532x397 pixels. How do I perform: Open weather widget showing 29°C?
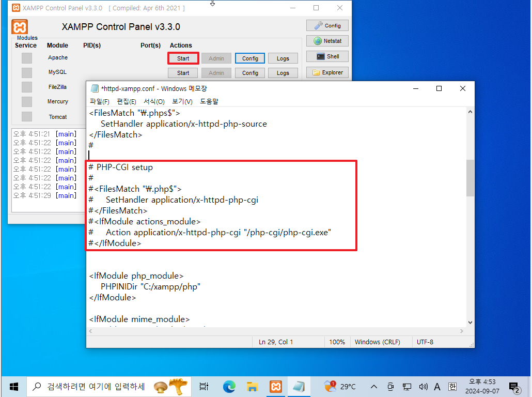pyautogui.click(x=340, y=387)
